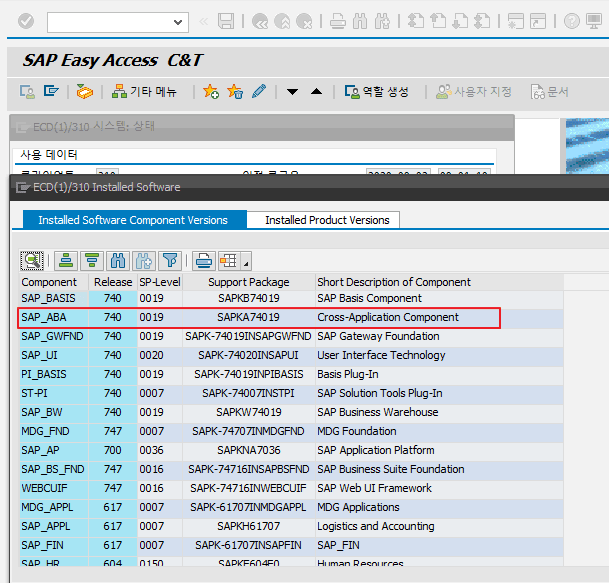Click the Find binoculars icon above table
609x583 pixels.
pos(118,260)
